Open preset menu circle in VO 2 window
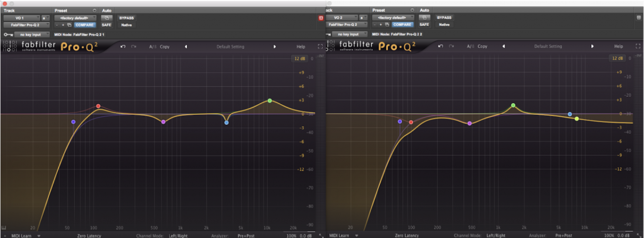Image resolution: width=644 pixels, height=238 pixels. pyautogui.click(x=413, y=10)
